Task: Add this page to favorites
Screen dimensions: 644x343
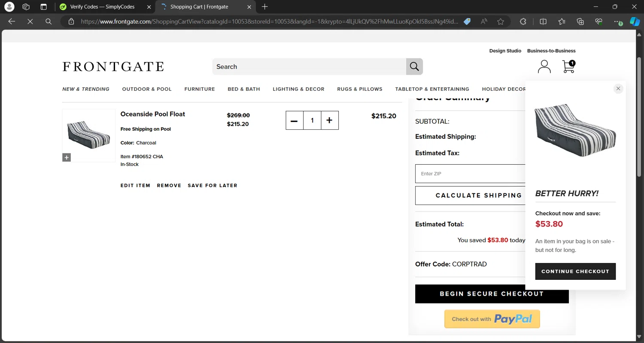Action: pyautogui.click(x=501, y=21)
